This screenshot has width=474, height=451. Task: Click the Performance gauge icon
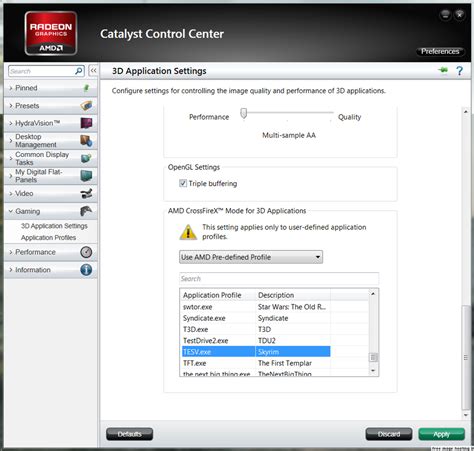[x=86, y=252]
